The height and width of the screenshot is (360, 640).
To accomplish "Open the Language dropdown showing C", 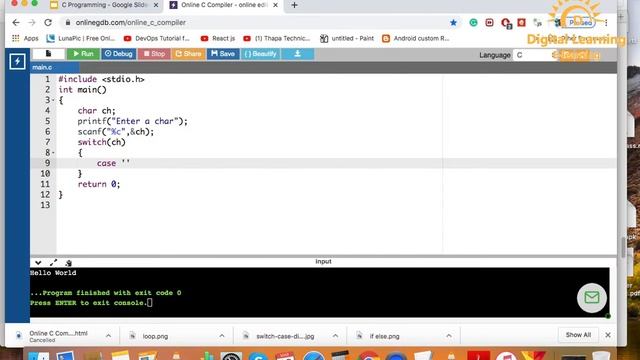I will click(535, 55).
